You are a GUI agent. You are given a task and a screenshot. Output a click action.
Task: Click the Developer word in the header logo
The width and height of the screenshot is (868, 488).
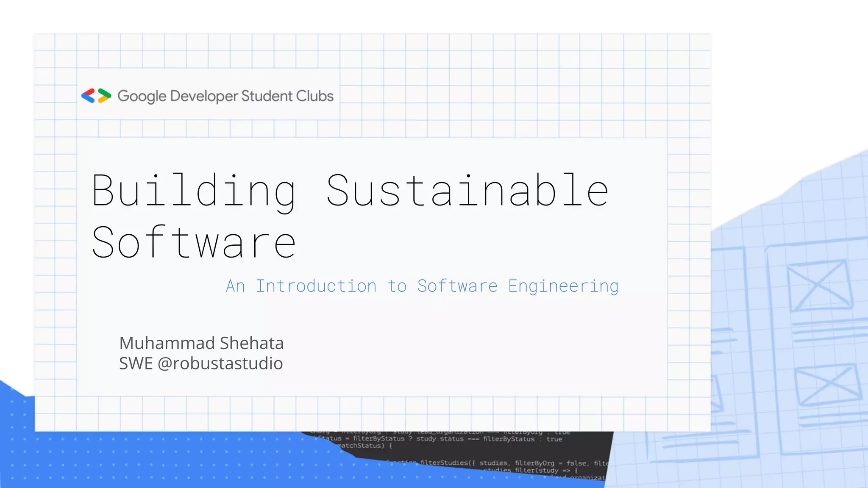(x=204, y=97)
